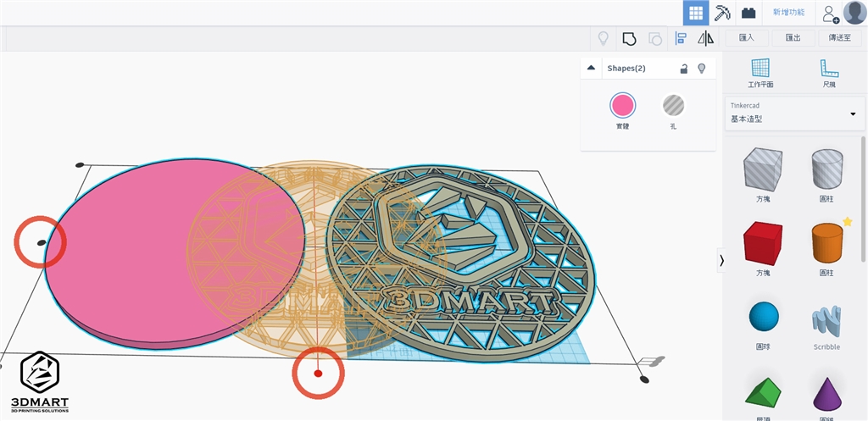Image resolution: width=868 pixels, height=421 pixels.
Task: Collapse the right shapes sidebar with the arrow
Action: 721,261
